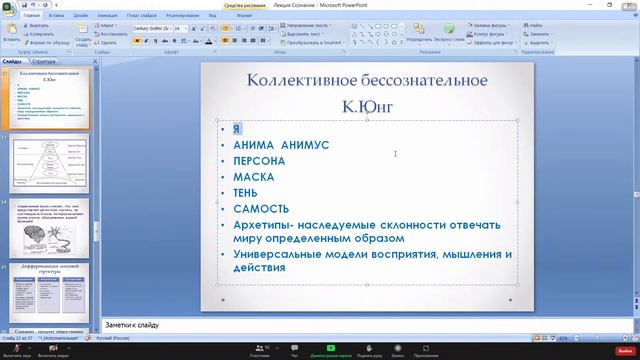The width and height of the screenshot is (640, 360).
Task: Center text alignment
Action: 235,40
